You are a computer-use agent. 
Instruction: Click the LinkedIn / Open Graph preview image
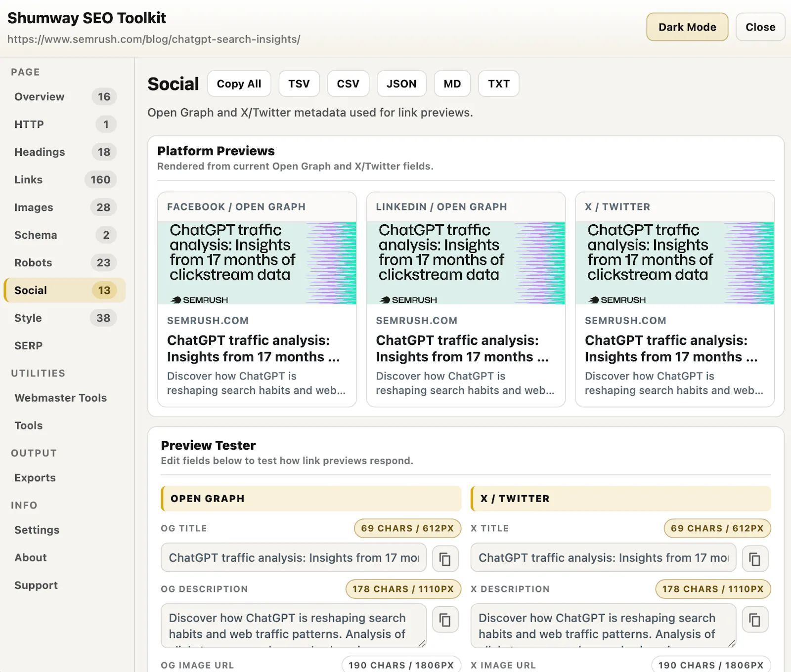[466, 263]
